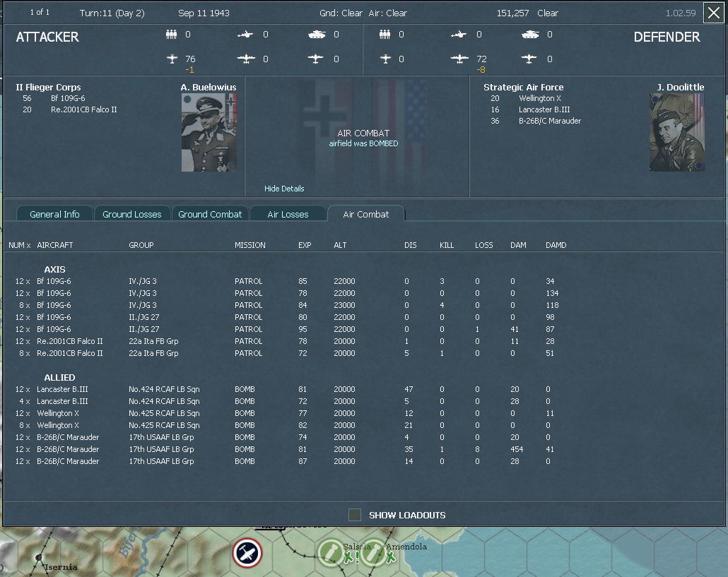Switch to the Ground Losses tab

pos(132,214)
